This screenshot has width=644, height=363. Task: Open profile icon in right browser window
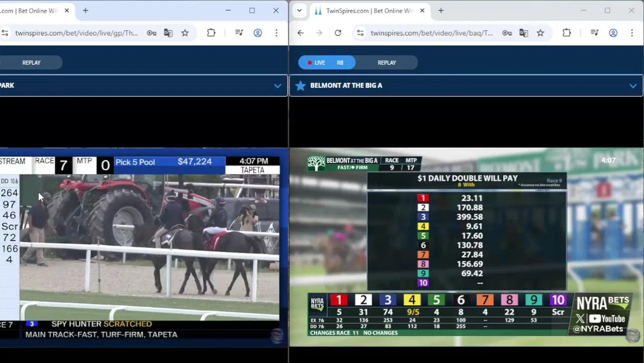613,33
